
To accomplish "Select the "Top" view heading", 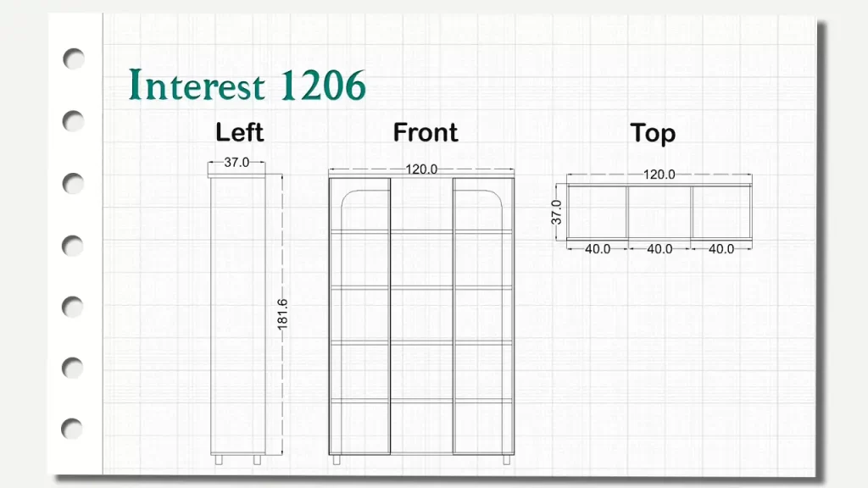I will [653, 133].
